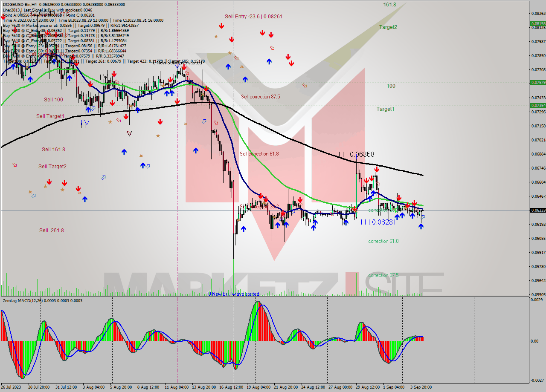Viewport: 546px width, 392px height.
Task: Click the '27 Aug 00:00' time axis label
Action: (340, 387)
